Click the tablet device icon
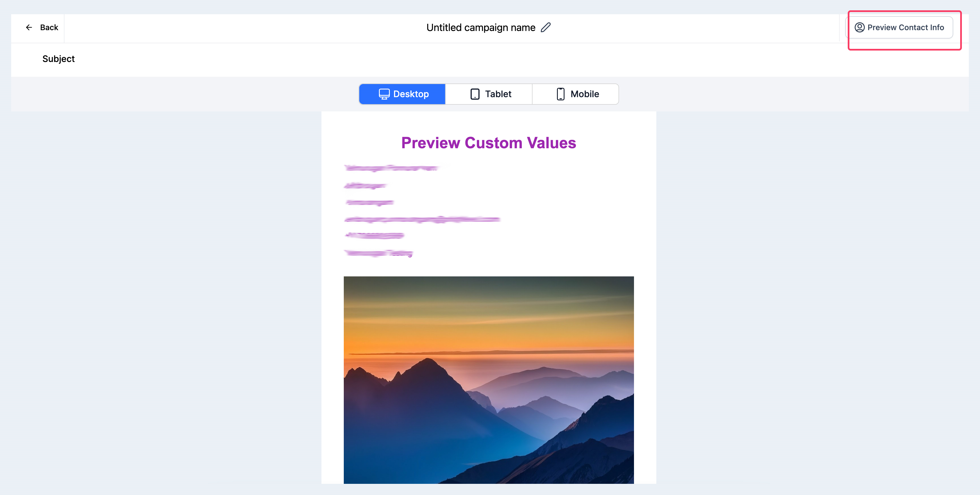Viewport: 980px width, 495px height. click(475, 94)
